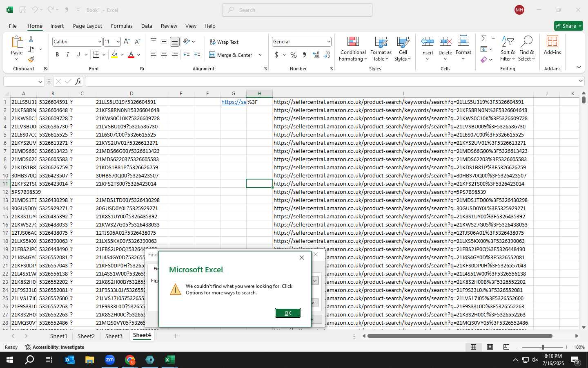
Task: Click Decrease Indent icon
Action: (187, 55)
